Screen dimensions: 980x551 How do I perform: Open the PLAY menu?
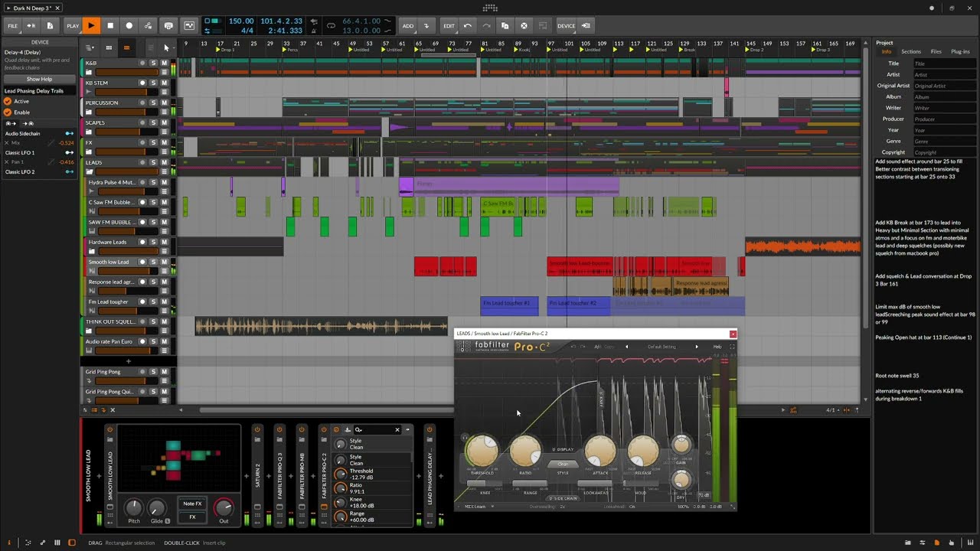73,25
